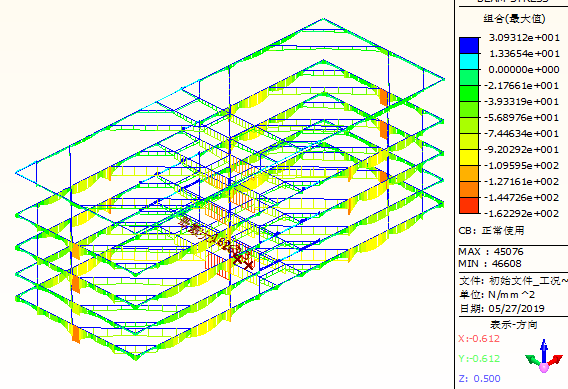Click the CB: 正常使用 load combination label
The width and height of the screenshot is (568, 389).
491,230
